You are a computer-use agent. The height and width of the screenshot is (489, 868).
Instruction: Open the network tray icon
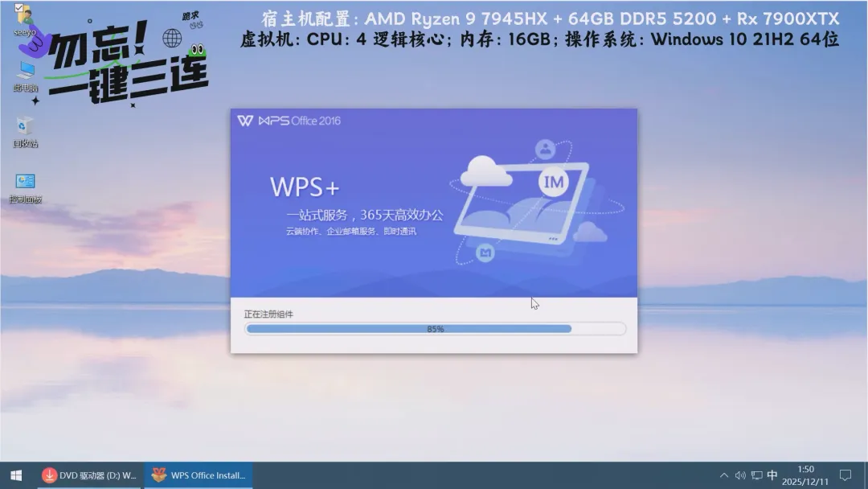tap(756, 475)
